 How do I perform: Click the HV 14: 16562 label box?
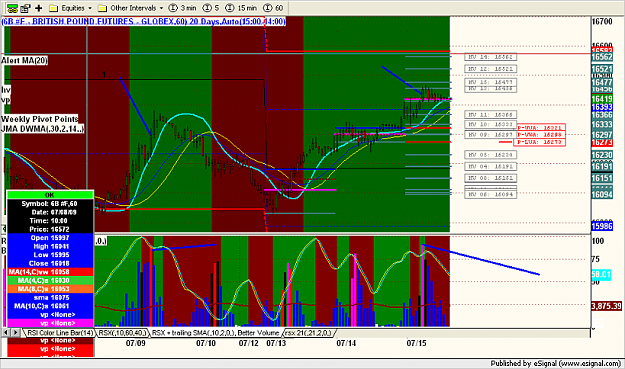(x=491, y=57)
